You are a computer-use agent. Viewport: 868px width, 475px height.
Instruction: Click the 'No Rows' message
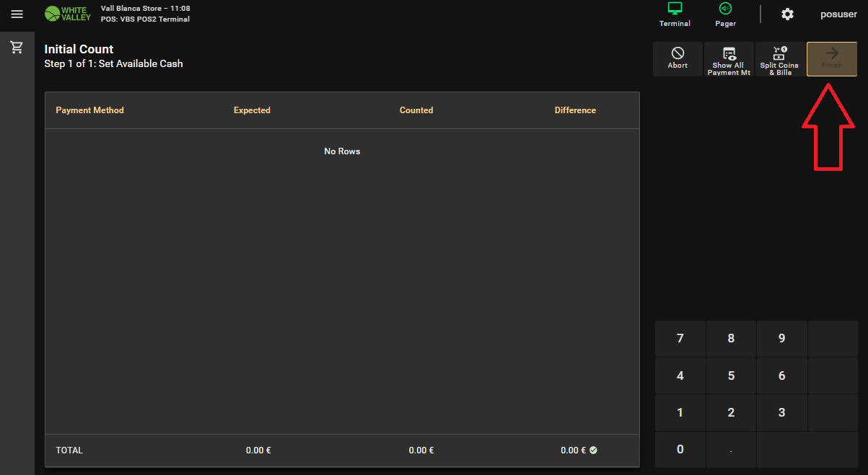[342, 151]
